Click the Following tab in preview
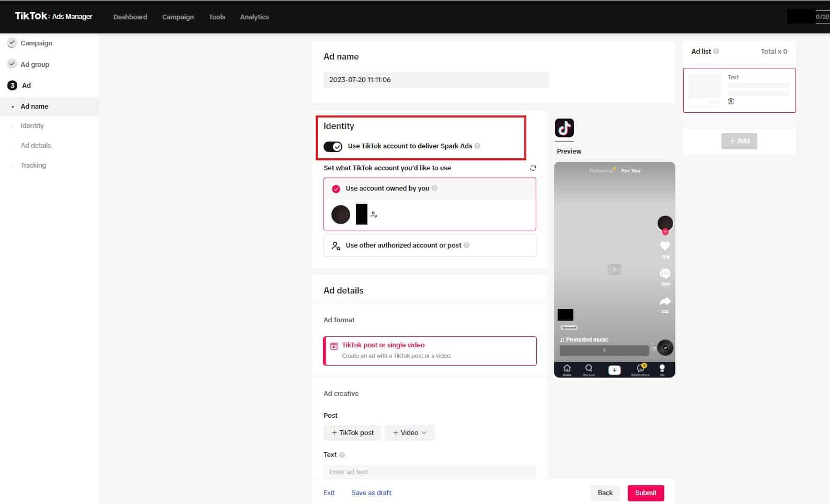Image resolution: width=830 pixels, height=504 pixels. pos(601,171)
